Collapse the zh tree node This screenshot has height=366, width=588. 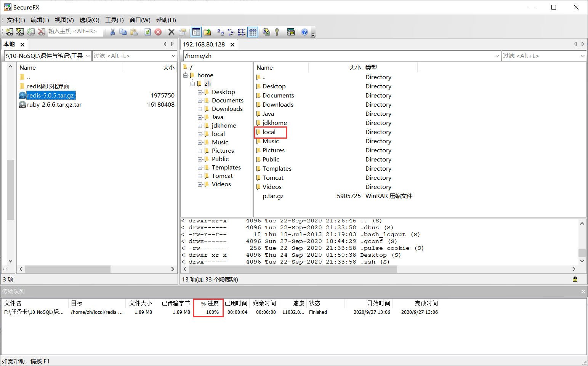(193, 84)
